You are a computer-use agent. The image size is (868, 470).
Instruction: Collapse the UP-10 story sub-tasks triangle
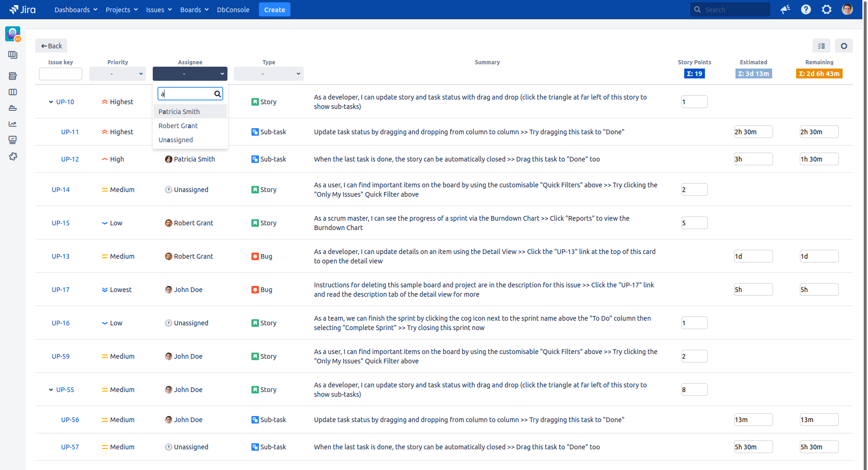coord(50,101)
